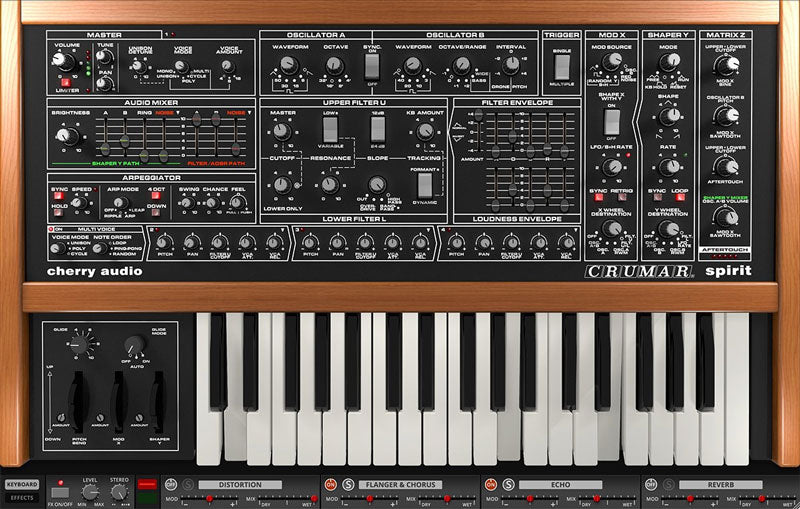Flip the Oscillator Sync switch
The image size is (800, 509).
coord(372,67)
